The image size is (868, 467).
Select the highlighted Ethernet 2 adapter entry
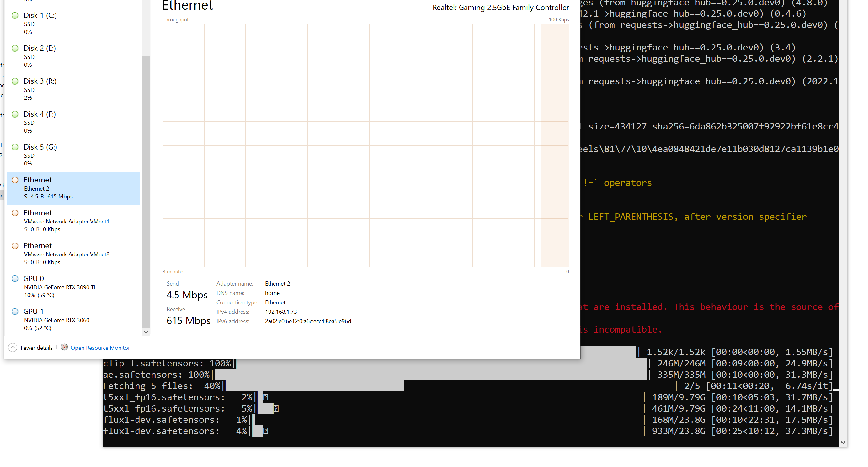tap(73, 188)
